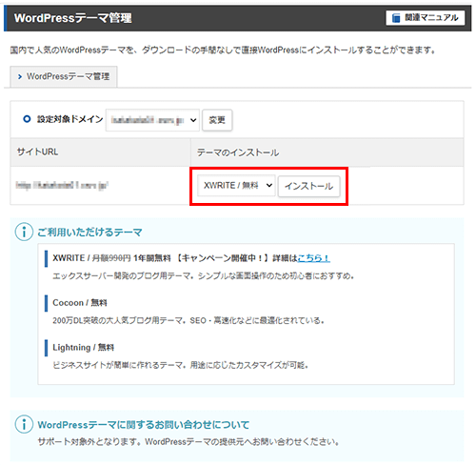The width and height of the screenshot is (476, 466).
Task: Click the info icon beside ご利用いただけるテーマ
Action: click(24, 232)
